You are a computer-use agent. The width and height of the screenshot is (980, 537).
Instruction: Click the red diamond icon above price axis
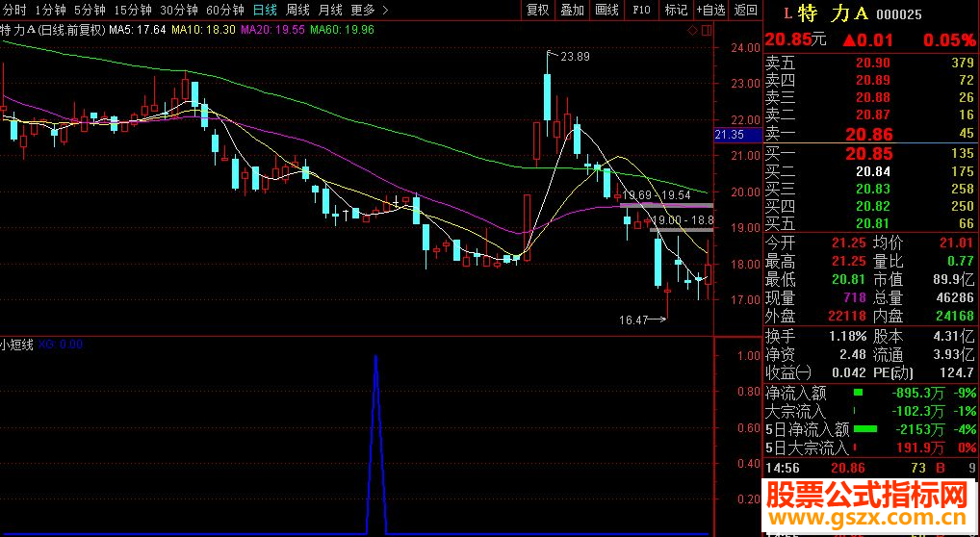click(x=692, y=30)
